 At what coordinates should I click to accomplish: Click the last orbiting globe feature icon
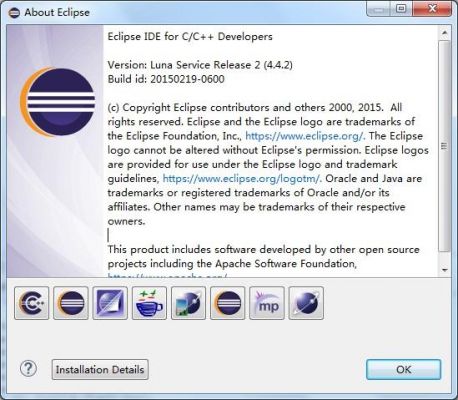pyautogui.click(x=306, y=303)
